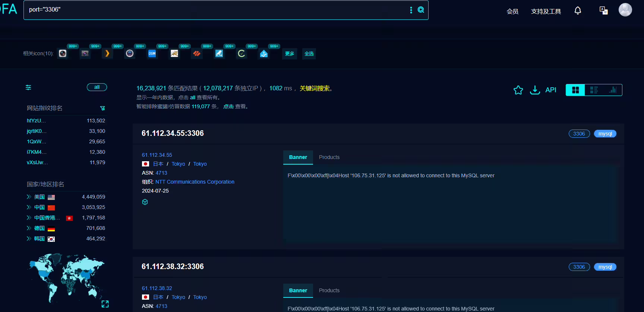Screen dimensions: 644x312
Task: Click the DSM related icon filter
Action: coord(152,54)
